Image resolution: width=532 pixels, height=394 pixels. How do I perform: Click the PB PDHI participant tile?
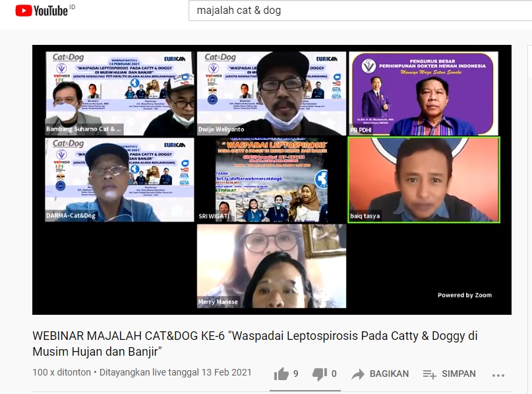pyautogui.click(x=423, y=94)
